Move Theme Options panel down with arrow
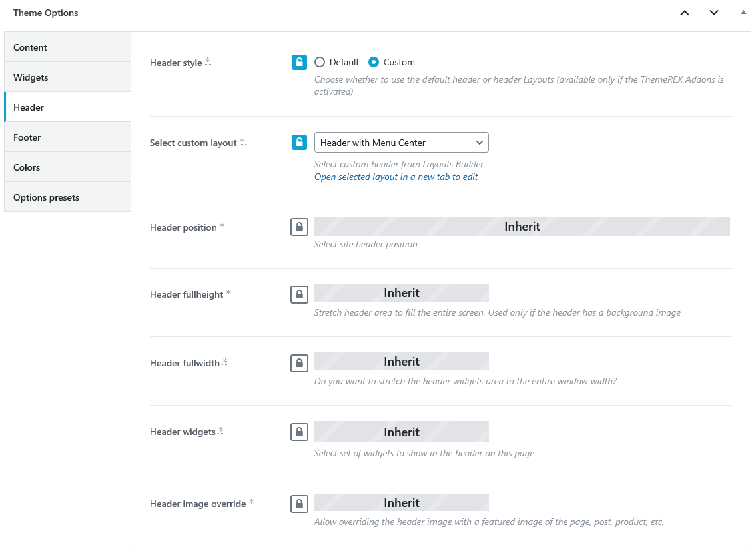 click(x=714, y=13)
